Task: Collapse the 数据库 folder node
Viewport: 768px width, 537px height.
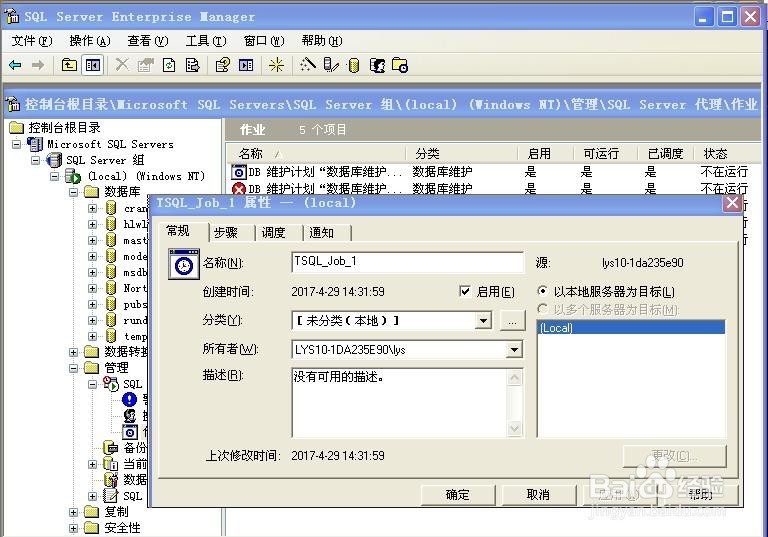Action: click(73, 192)
